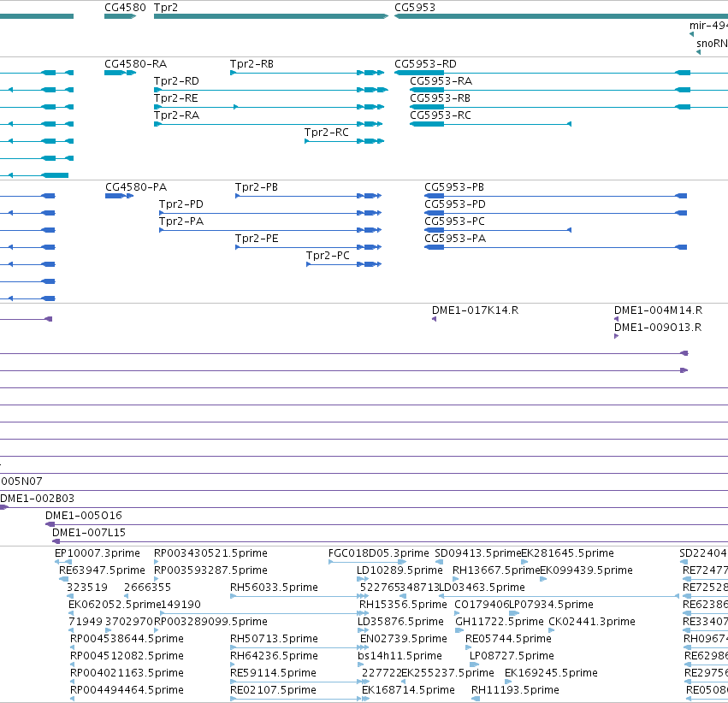
Task: Select EST bs14h11.5prime
Action: point(400,657)
